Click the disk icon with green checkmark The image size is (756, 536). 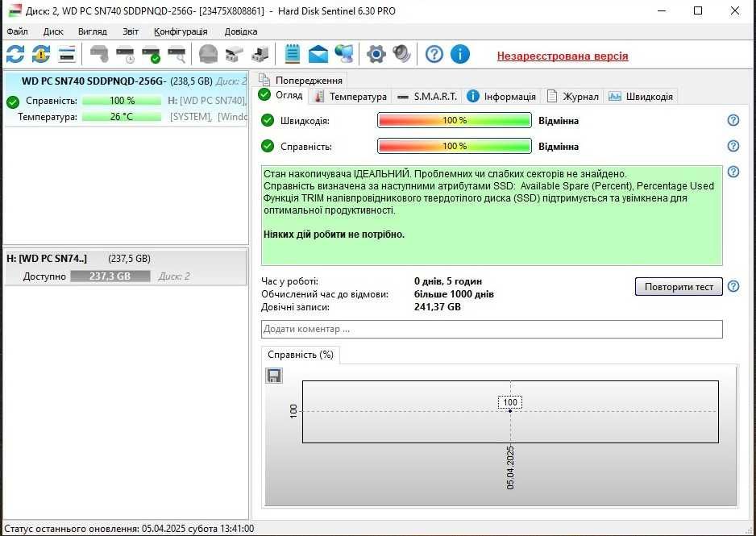pos(151,54)
